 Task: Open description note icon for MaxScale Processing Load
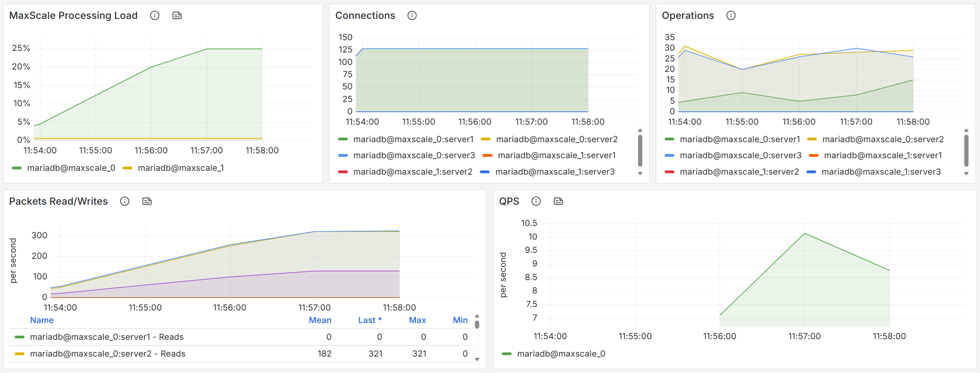point(177,16)
